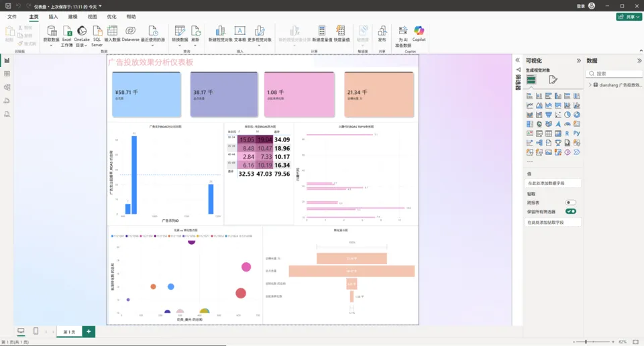This screenshot has width=644, height=346.
Task: Expand the filters pane with « chevron
Action: point(517,60)
